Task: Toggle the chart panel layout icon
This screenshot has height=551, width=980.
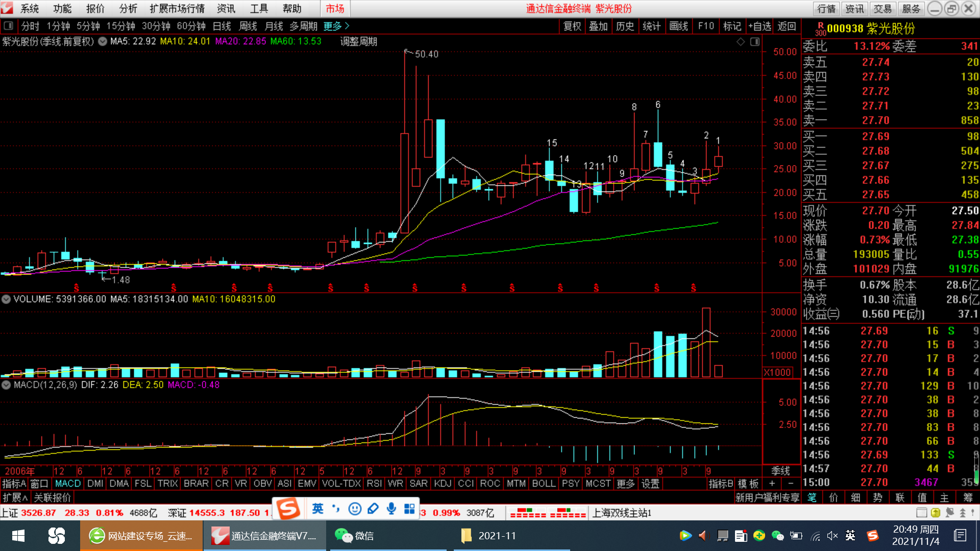Action: click(x=755, y=42)
